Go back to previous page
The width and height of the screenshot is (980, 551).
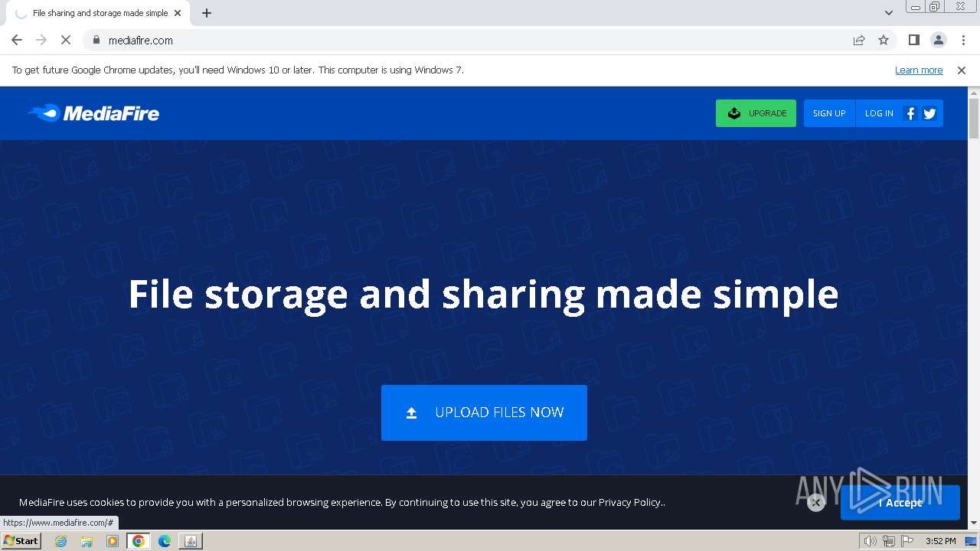point(17,40)
